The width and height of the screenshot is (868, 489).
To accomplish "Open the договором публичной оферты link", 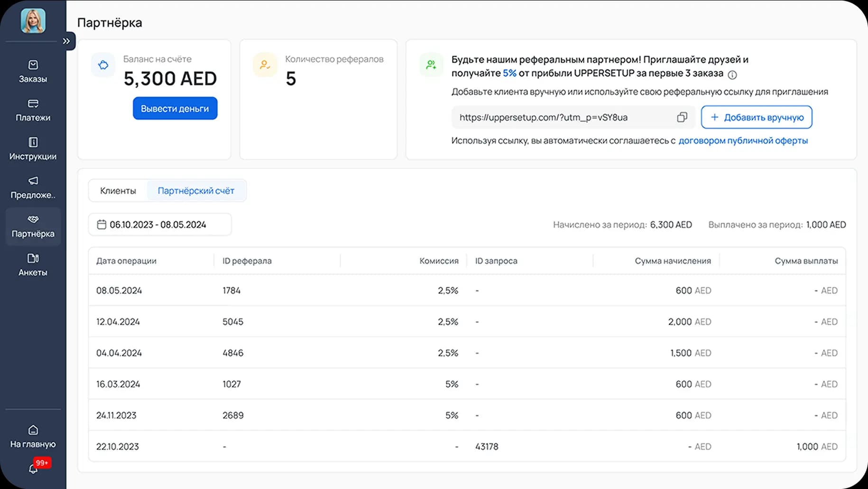I will point(743,141).
